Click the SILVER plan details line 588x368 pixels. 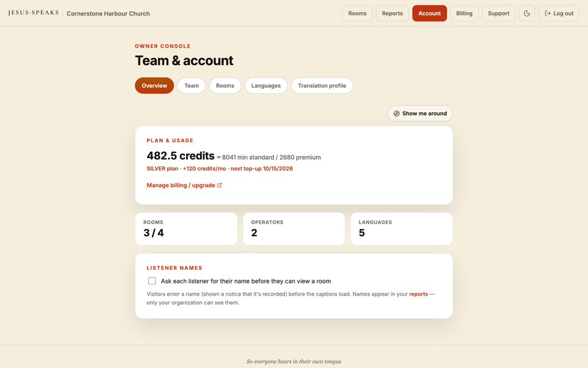click(220, 169)
